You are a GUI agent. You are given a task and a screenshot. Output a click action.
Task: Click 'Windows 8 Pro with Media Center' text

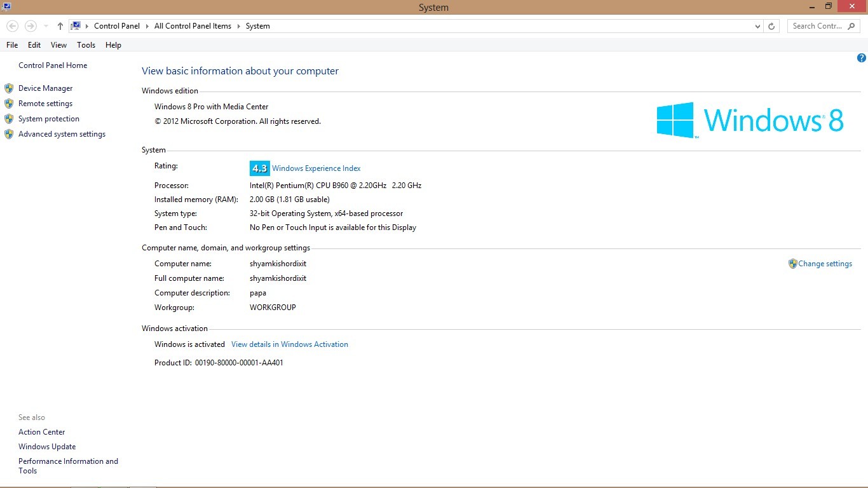(212, 107)
